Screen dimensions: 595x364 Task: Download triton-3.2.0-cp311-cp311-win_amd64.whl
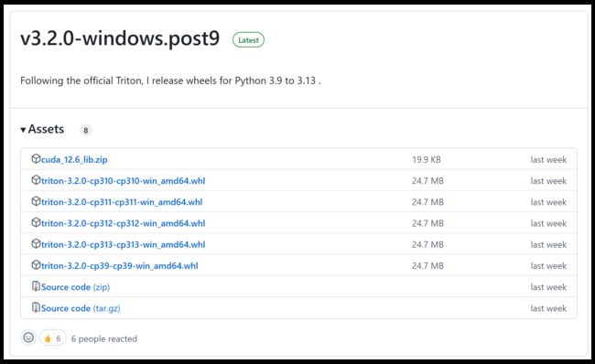[122, 202]
